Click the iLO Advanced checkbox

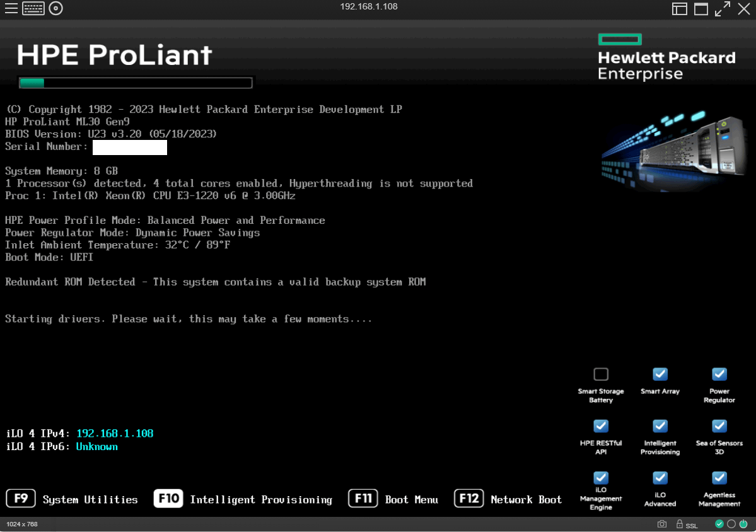[x=660, y=478]
